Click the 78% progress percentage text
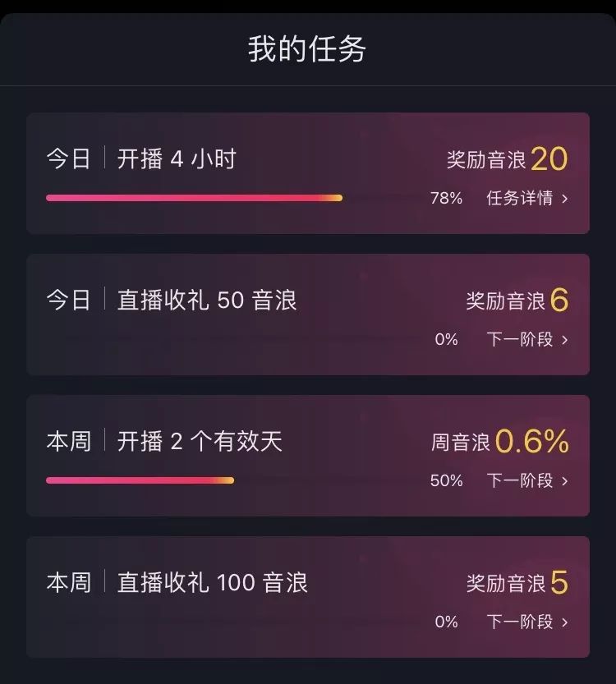The height and width of the screenshot is (684, 616). [x=446, y=199]
